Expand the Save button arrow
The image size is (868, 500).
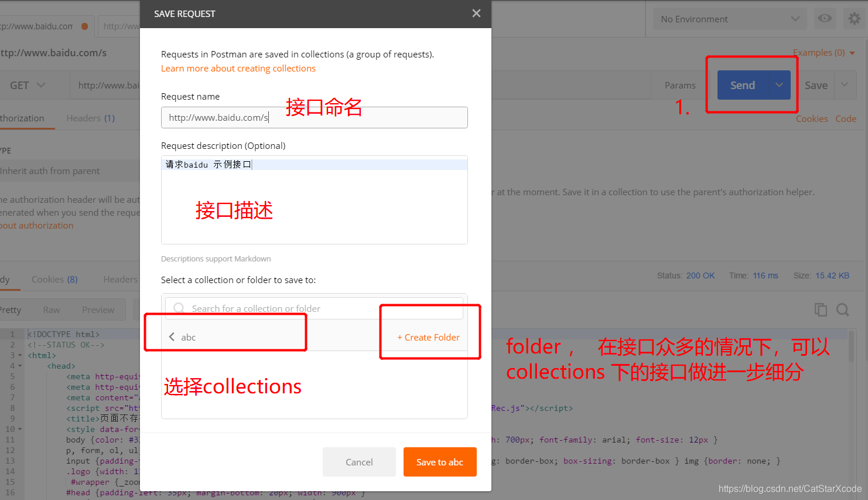[x=845, y=85]
